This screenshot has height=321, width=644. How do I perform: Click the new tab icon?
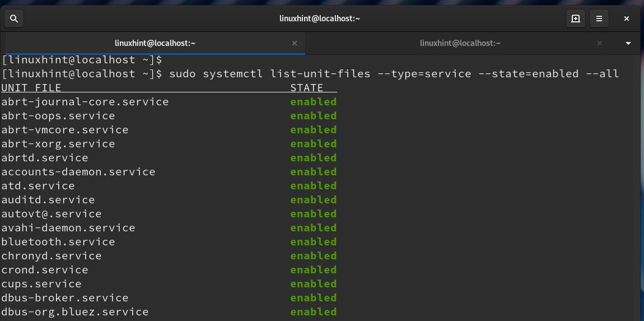[575, 18]
